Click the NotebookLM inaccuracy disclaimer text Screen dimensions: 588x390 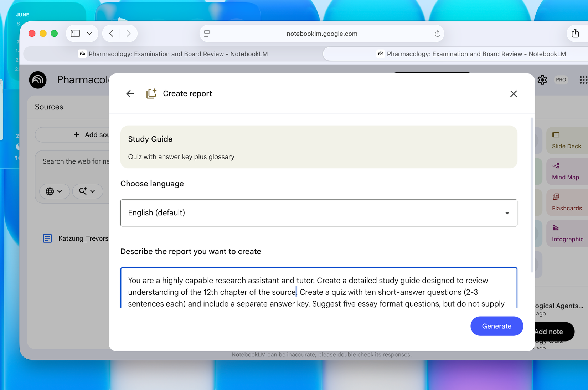(321, 355)
